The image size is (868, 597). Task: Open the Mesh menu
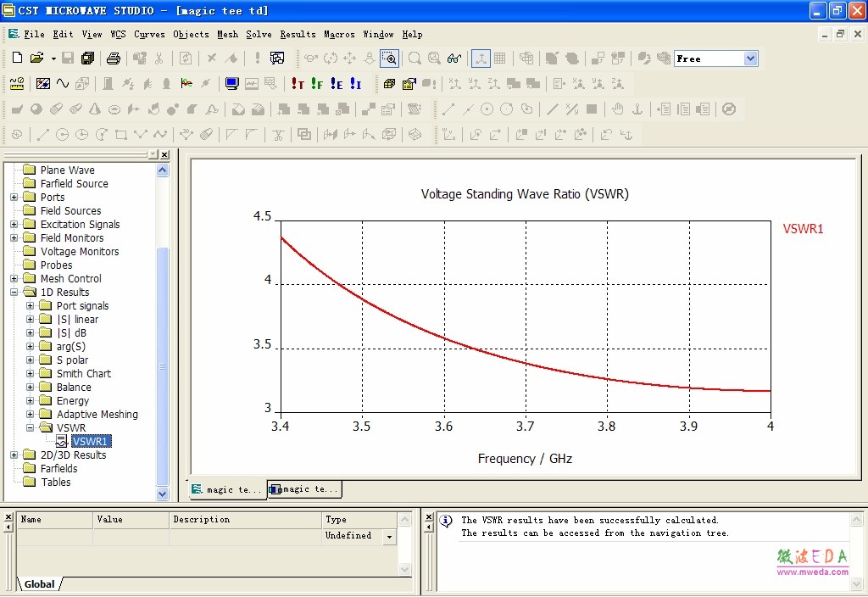[227, 34]
